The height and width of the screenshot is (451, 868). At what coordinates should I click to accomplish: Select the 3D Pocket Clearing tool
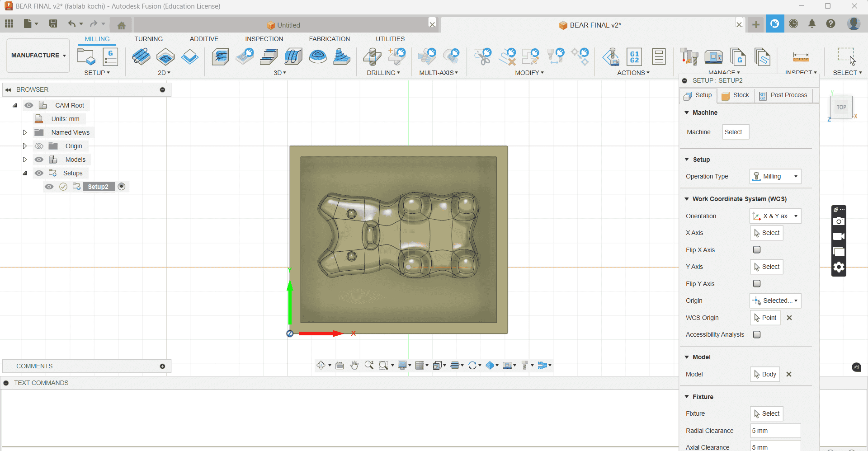(245, 57)
